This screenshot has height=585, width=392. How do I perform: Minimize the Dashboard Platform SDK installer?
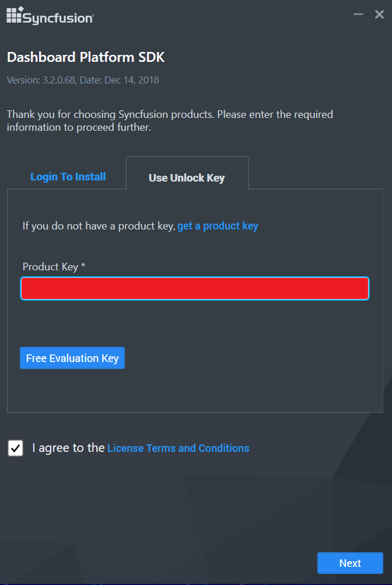358,14
